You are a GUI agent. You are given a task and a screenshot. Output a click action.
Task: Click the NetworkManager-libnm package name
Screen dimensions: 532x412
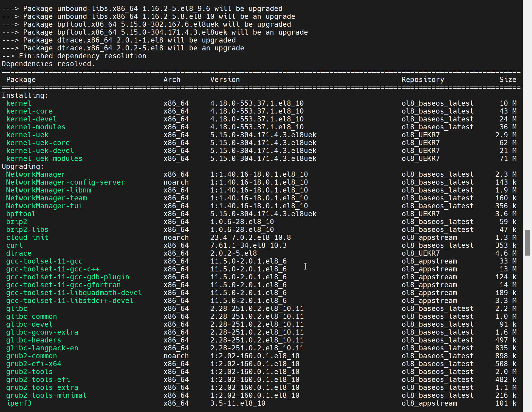[49, 190]
